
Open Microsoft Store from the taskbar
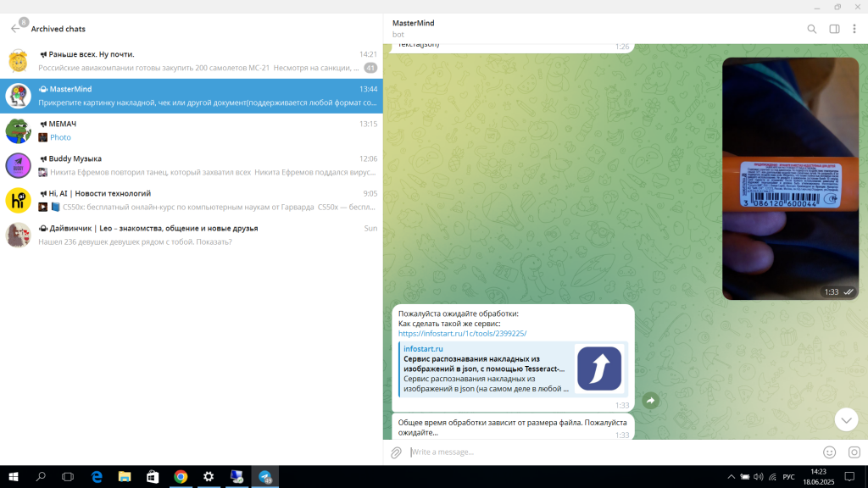pos(153,477)
